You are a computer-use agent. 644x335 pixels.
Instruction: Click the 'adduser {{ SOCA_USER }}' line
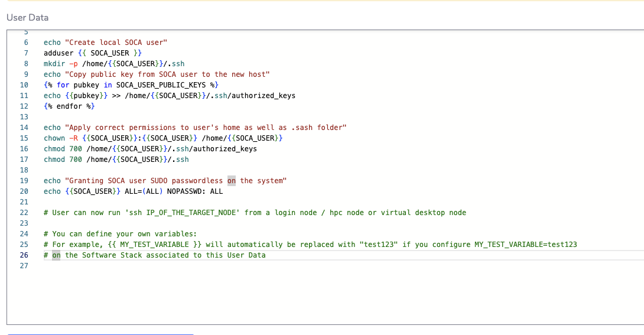92,53
